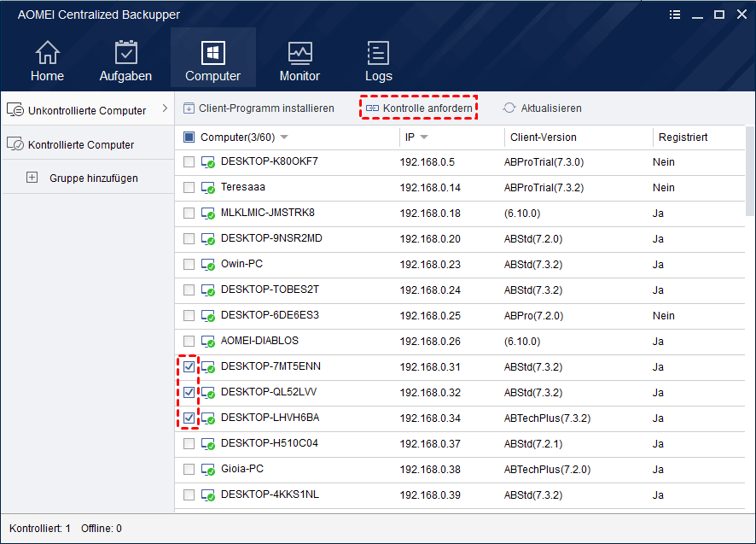Open the IP column sort dropdown arrow

(x=424, y=137)
